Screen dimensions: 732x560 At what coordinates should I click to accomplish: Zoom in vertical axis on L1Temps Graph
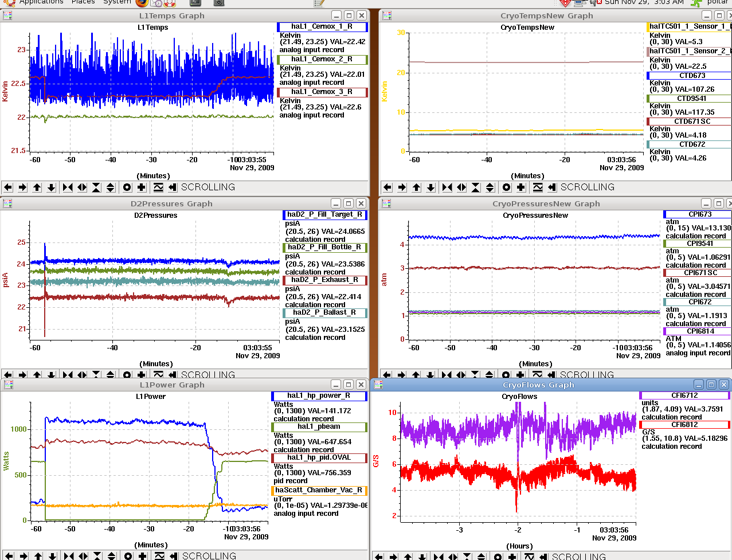96,187
